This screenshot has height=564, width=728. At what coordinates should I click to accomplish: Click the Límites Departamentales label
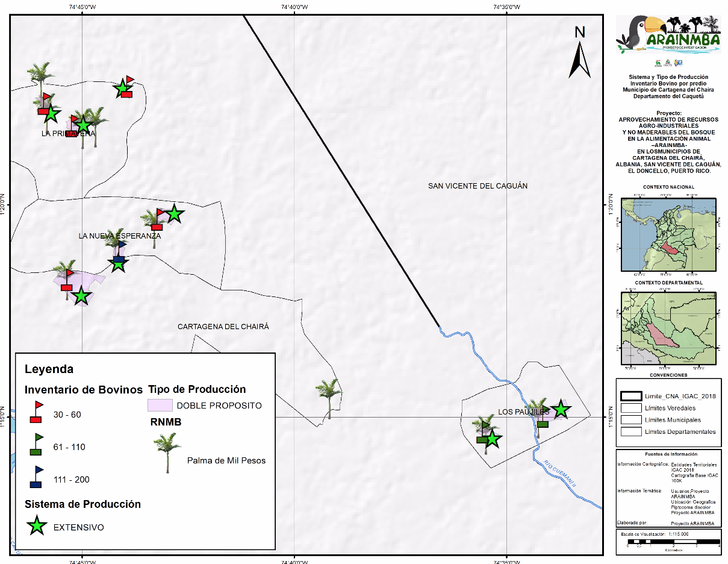click(x=680, y=431)
